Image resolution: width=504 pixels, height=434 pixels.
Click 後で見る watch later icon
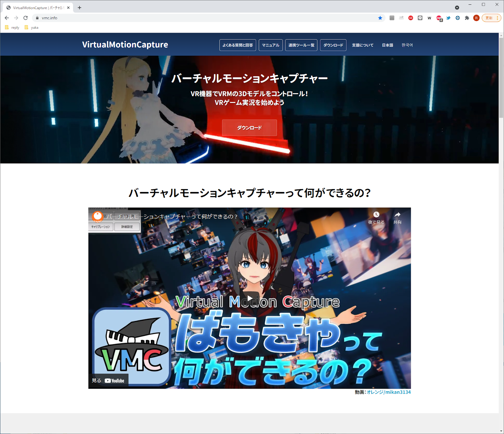(x=376, y=217)
